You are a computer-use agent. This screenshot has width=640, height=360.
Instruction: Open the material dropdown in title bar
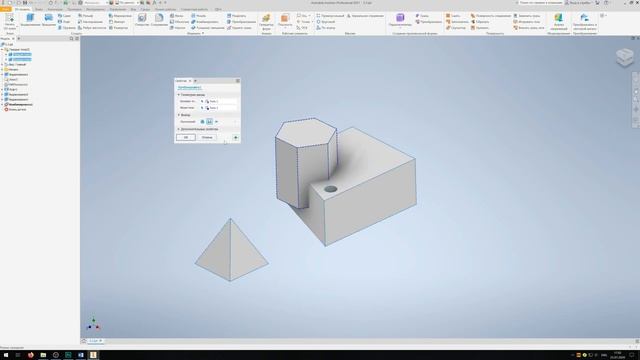pyautogui.click(x=97, y=2)
